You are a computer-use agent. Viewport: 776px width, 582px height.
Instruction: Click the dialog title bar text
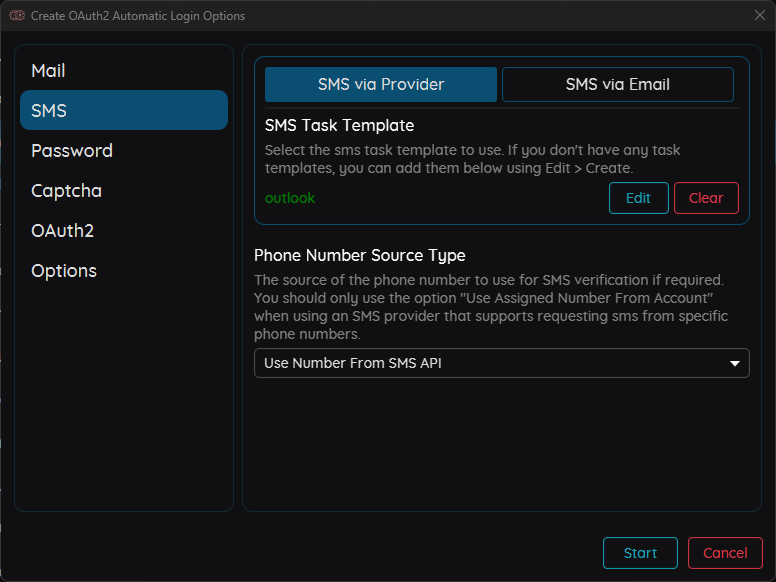pos(138,16)
